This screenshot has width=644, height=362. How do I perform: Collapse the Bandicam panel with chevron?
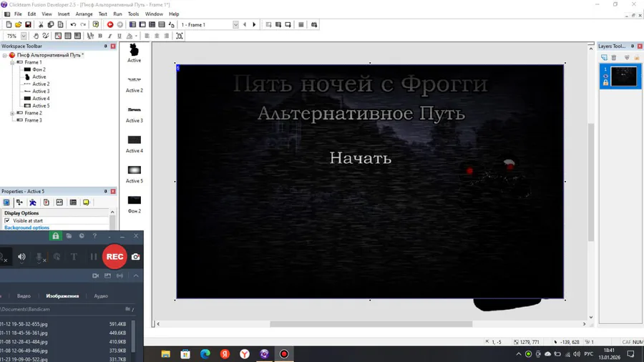[136, 276]
